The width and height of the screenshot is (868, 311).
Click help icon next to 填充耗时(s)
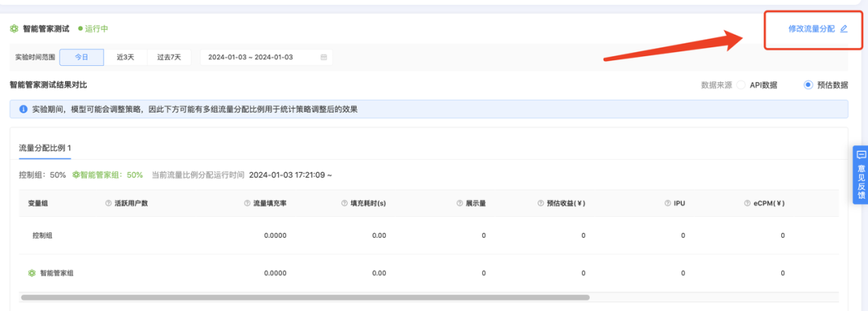[345, 203]
